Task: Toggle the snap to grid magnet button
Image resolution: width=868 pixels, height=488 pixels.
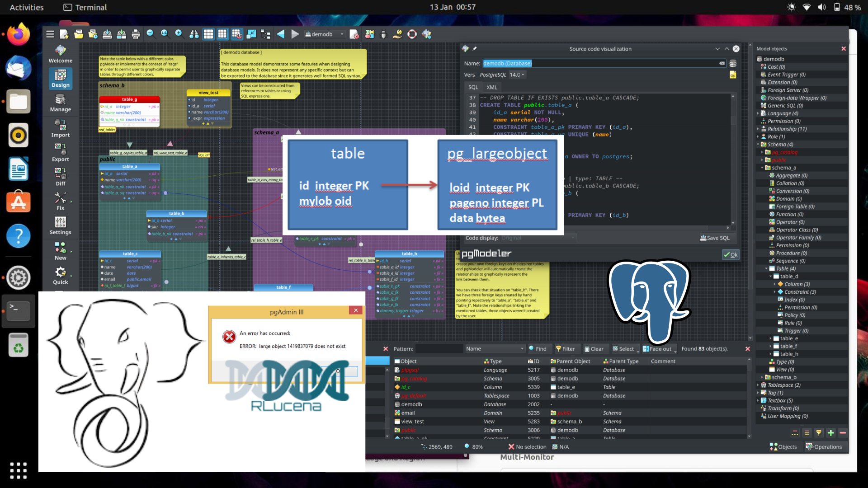Action: pyautogui.click(x=237, y=34)
